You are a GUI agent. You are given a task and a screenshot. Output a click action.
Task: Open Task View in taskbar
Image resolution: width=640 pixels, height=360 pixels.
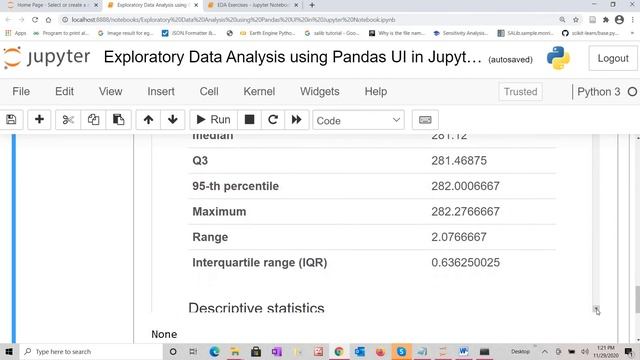point(193,351)
